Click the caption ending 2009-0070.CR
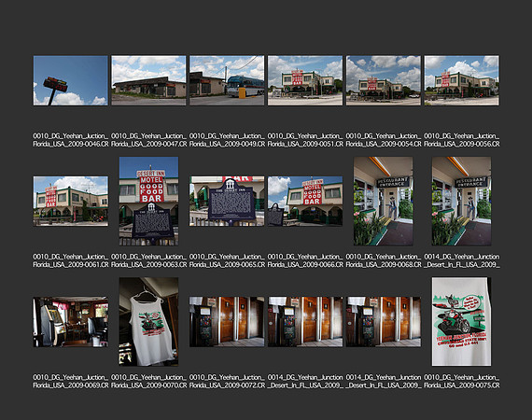This screenshot has width=532, height=420. point(148,381)
